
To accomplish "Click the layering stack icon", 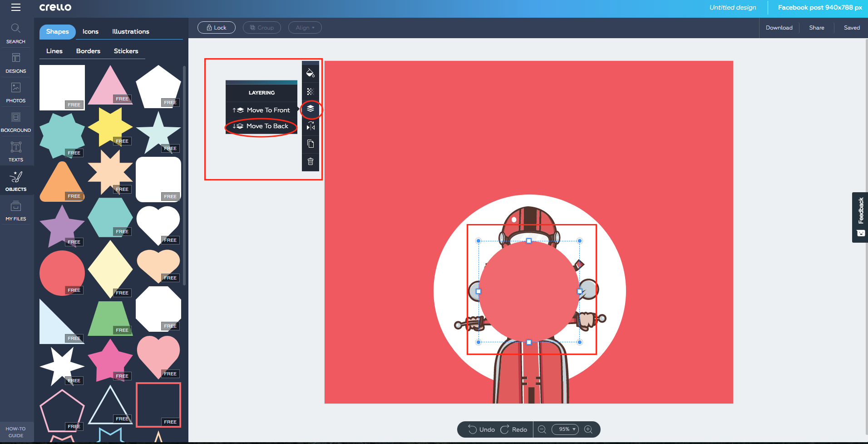I will 311,109.
